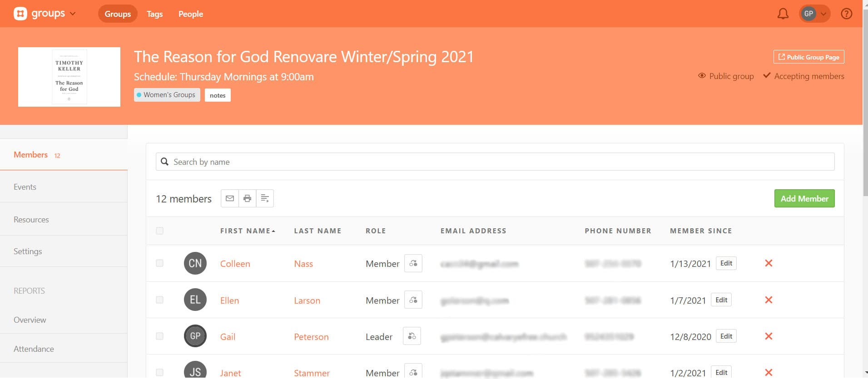Open the GP profile dropdown menu
Image resolution: width=868 pixels, height=379 pixels.
click(814, 14)
